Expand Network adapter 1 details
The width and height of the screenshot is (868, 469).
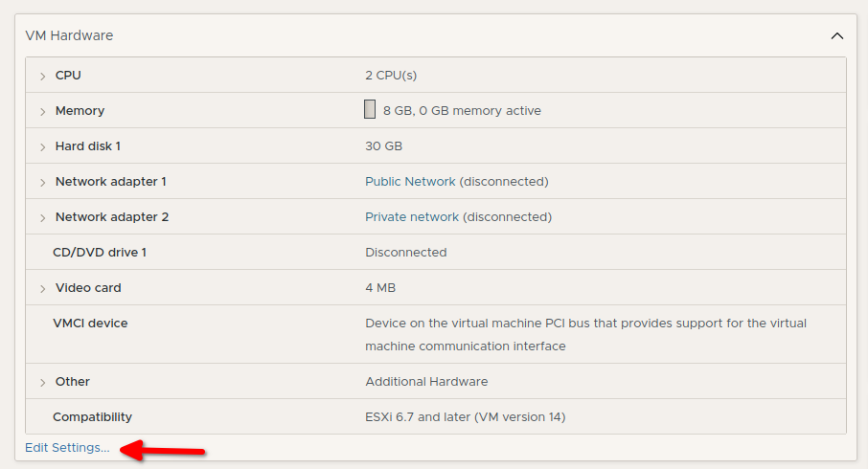(x=42, y=182)
